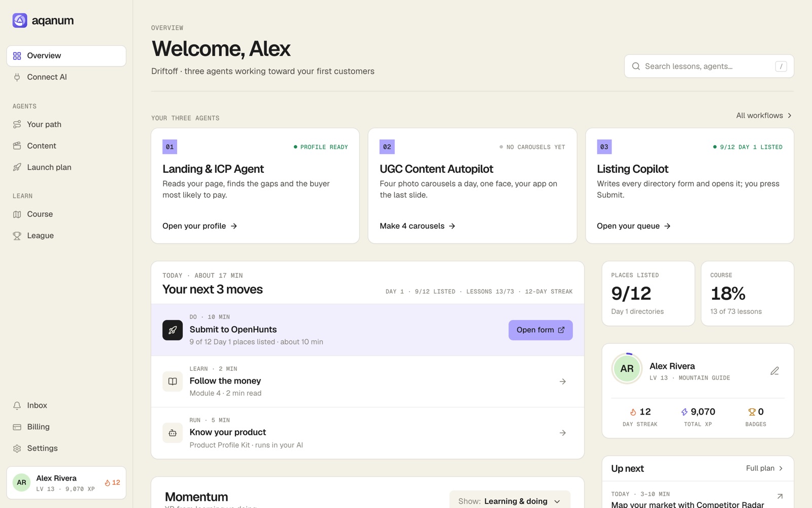Click the 12 day streak flame stat
This screenshot has width=812, height=508.
pos(640,417)
